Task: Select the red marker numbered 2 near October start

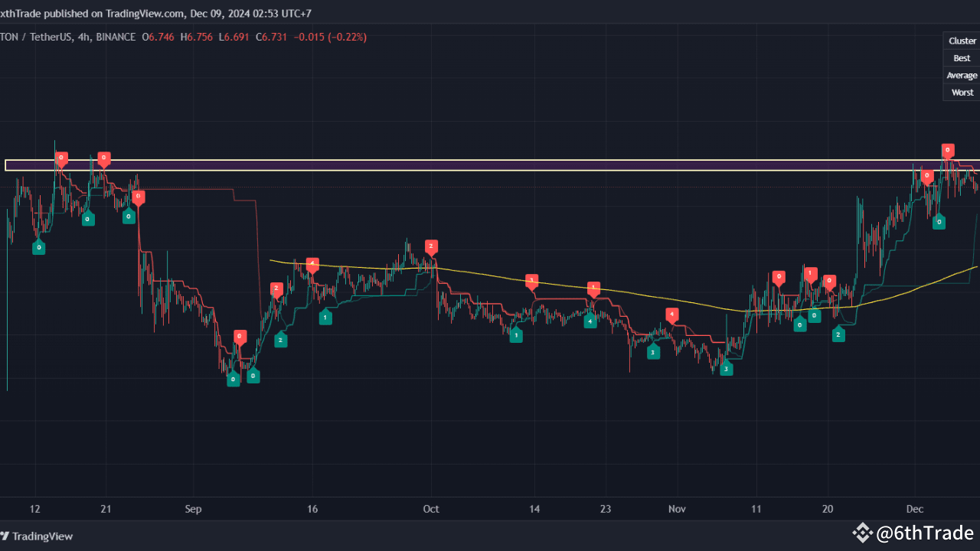Action: (431, 246)
